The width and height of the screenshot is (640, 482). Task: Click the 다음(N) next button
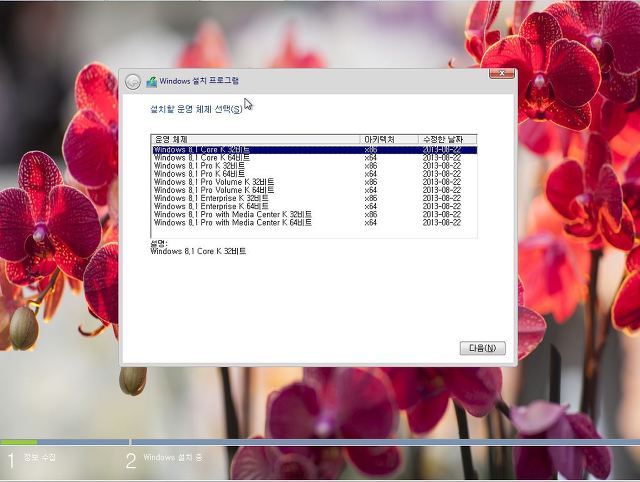[x=482, y=348]
